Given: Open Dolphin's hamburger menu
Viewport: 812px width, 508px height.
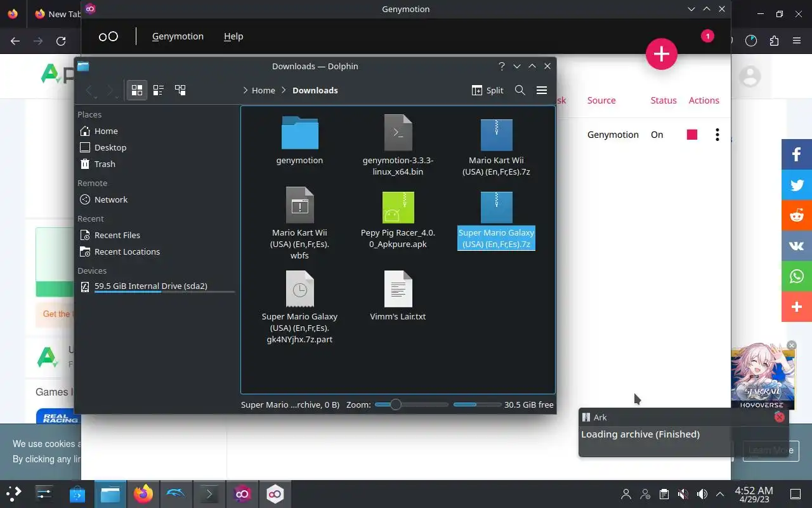Looking at the screenshot, I should [542, 90].
